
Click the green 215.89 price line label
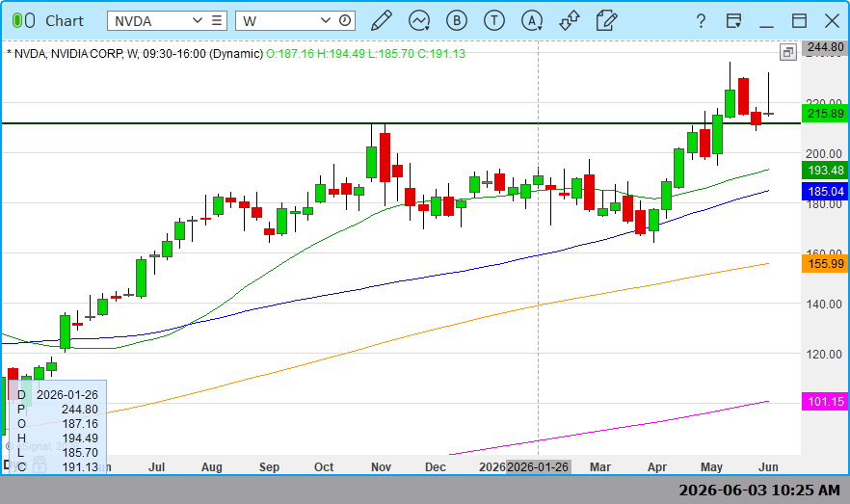(x=825, y=114)
